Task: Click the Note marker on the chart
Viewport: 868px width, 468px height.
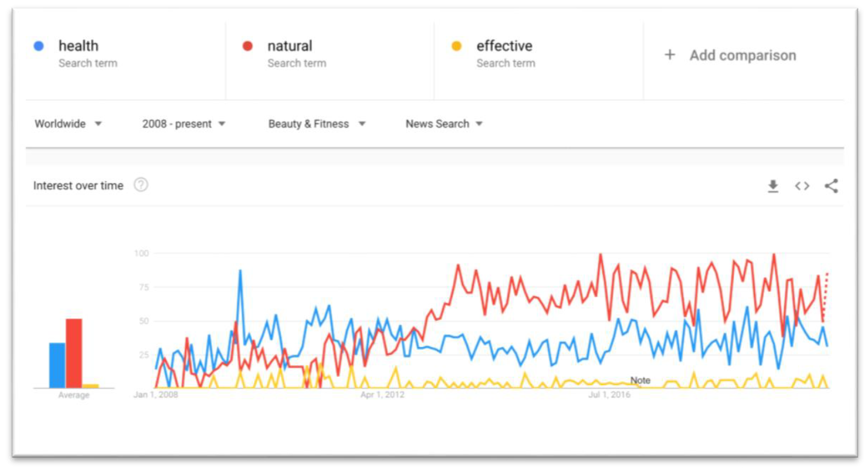Action: pyautogui.click(x=640, y=380)
